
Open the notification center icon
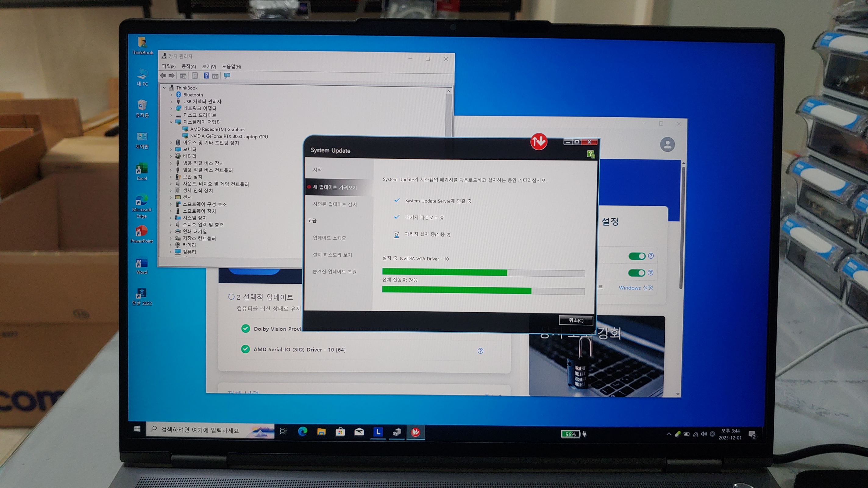pos(752,434)
